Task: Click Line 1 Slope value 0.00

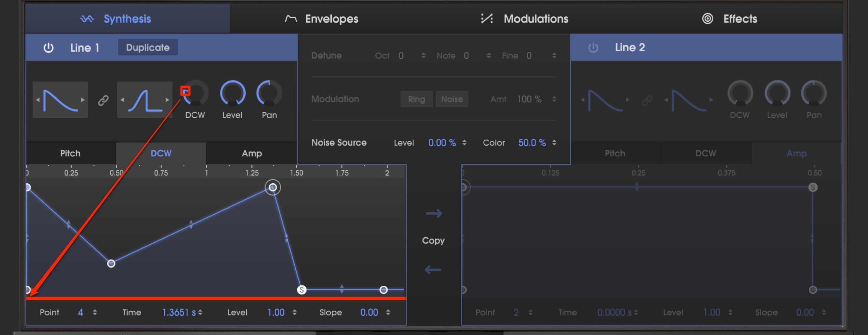Action: (369, 312)
